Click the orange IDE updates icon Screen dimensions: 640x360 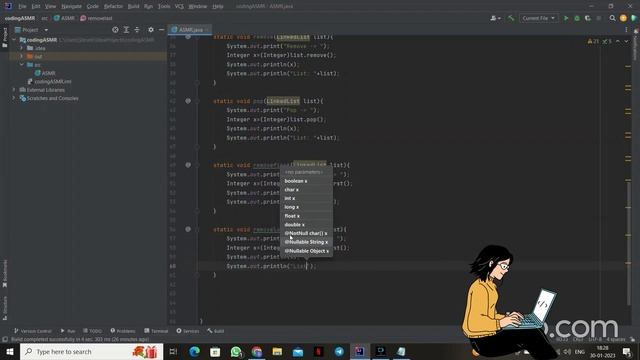[623, 18]
